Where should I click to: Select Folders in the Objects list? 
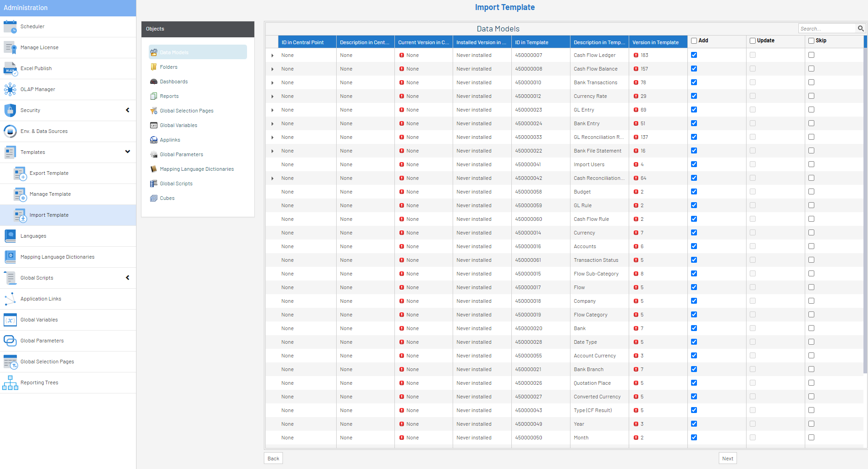pyautogui.click(x=168, y=67)
